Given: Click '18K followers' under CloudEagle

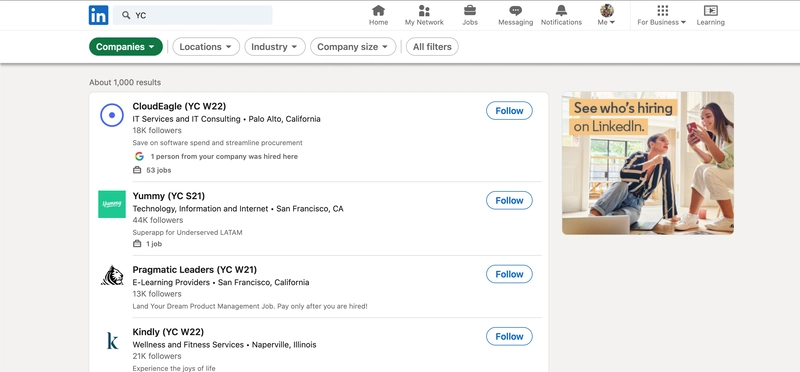Looking at the screenshot, I should (x=157, y=130).
